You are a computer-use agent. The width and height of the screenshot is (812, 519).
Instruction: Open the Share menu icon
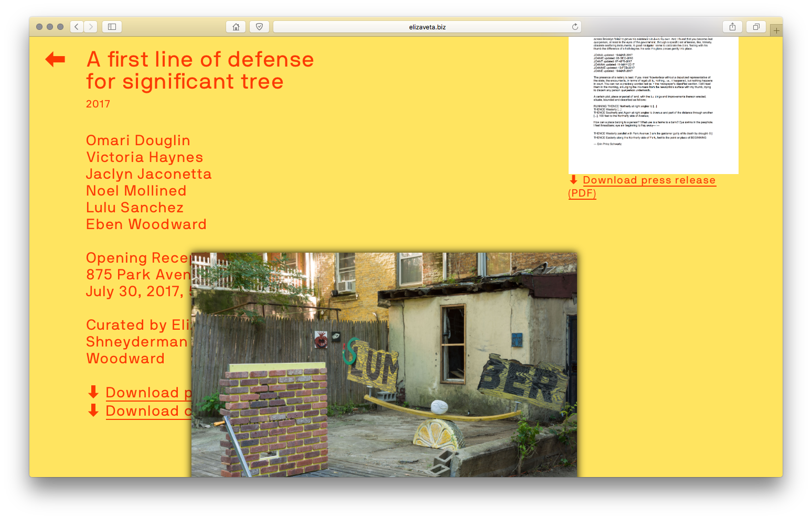click(x=732, y=27)
